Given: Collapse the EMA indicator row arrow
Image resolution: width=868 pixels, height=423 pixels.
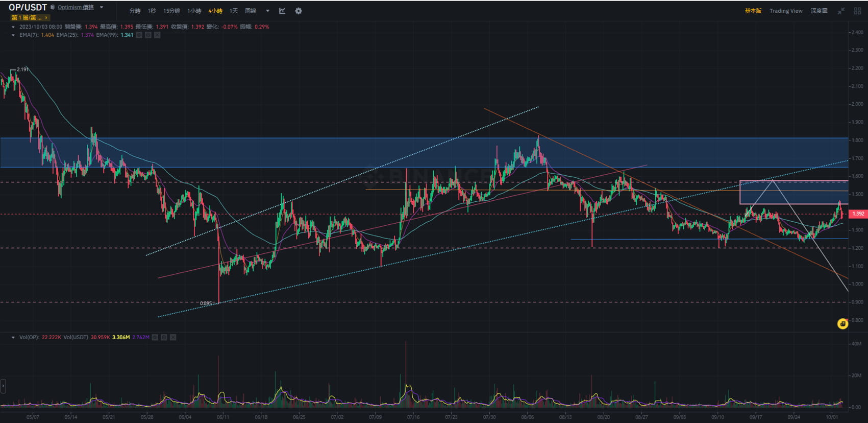Looking at the screenshot, I should pyautogui.click(x=13, y=35).
